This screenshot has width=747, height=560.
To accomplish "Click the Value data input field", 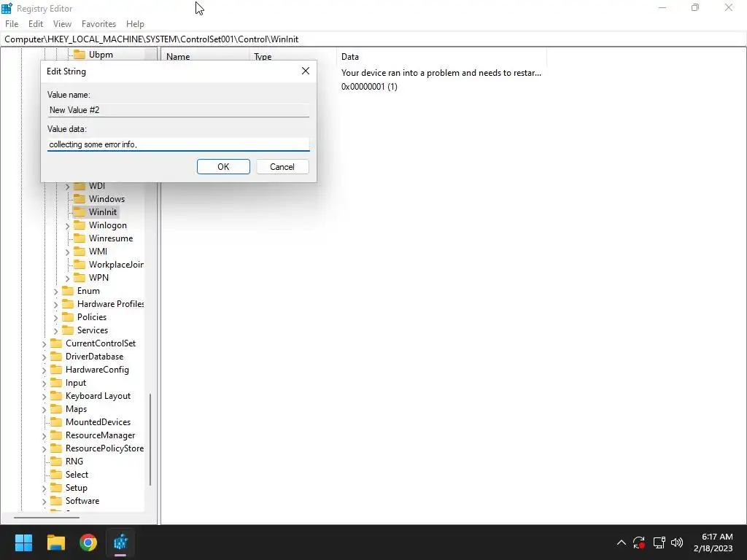I will tap(179, 144).
